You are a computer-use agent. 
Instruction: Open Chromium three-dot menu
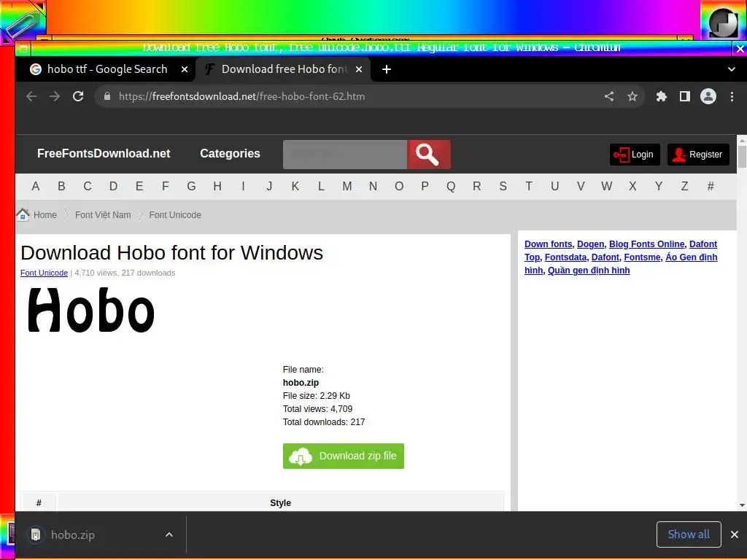tap(732, 97)
